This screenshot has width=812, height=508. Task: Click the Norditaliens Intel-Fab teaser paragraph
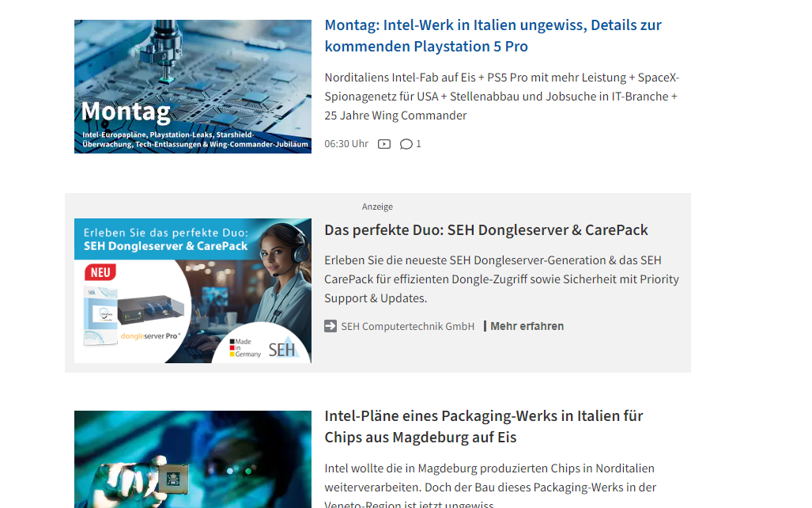click(501, 97)
